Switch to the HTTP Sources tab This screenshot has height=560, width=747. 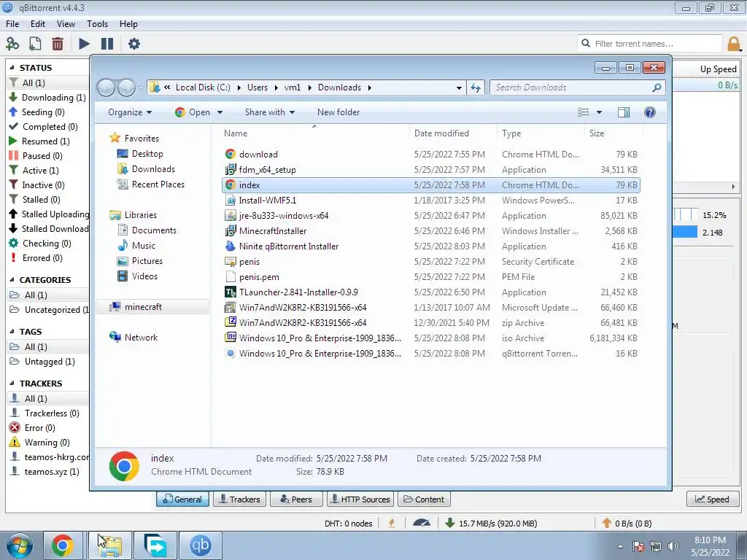(x=360, y=499)
